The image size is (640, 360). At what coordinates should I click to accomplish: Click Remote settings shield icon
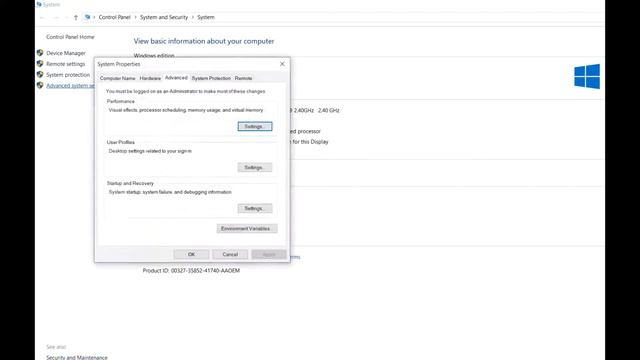[x=40, y=64]
